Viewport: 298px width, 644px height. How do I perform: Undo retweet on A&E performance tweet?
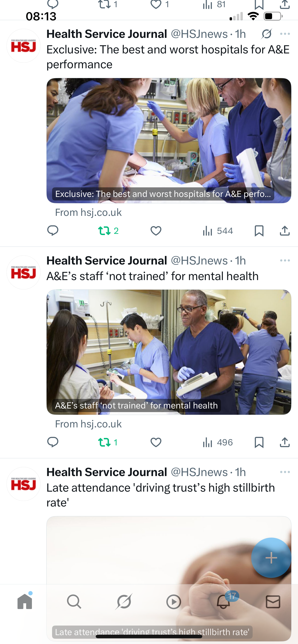coord(108,230)
